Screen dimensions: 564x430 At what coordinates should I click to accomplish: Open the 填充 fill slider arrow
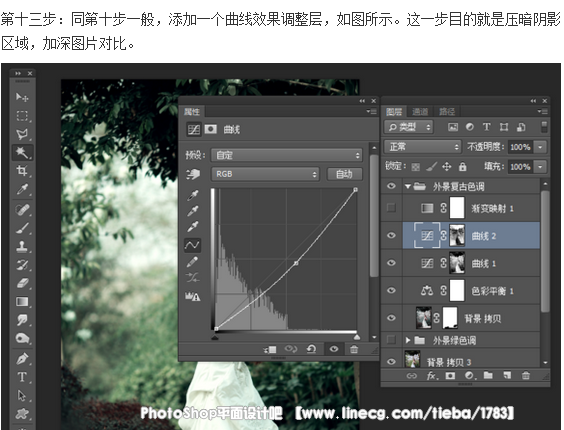coord(540,167)
